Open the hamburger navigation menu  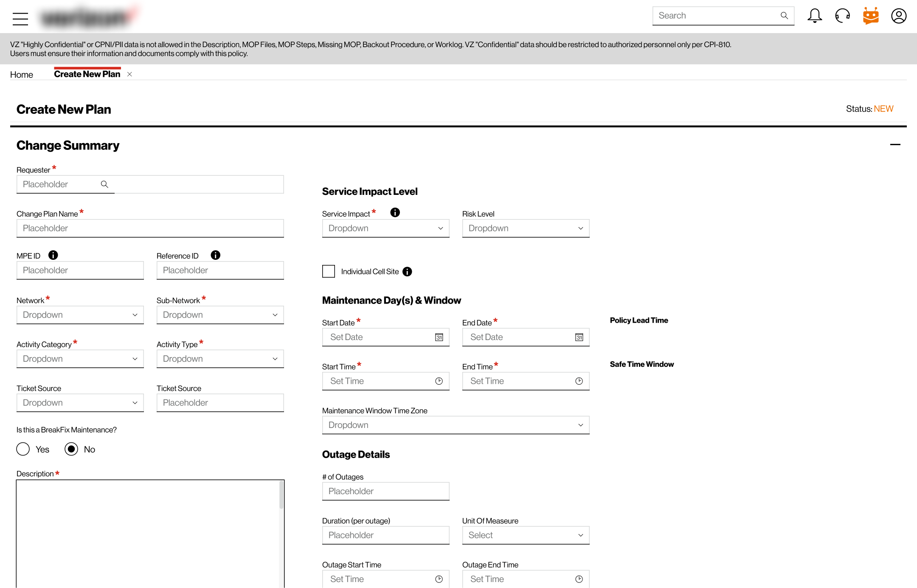click(x=20, y=19)
